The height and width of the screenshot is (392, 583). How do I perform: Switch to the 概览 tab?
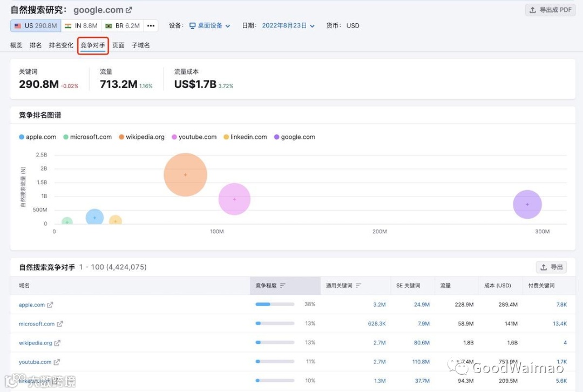click(x=16, y=45)
